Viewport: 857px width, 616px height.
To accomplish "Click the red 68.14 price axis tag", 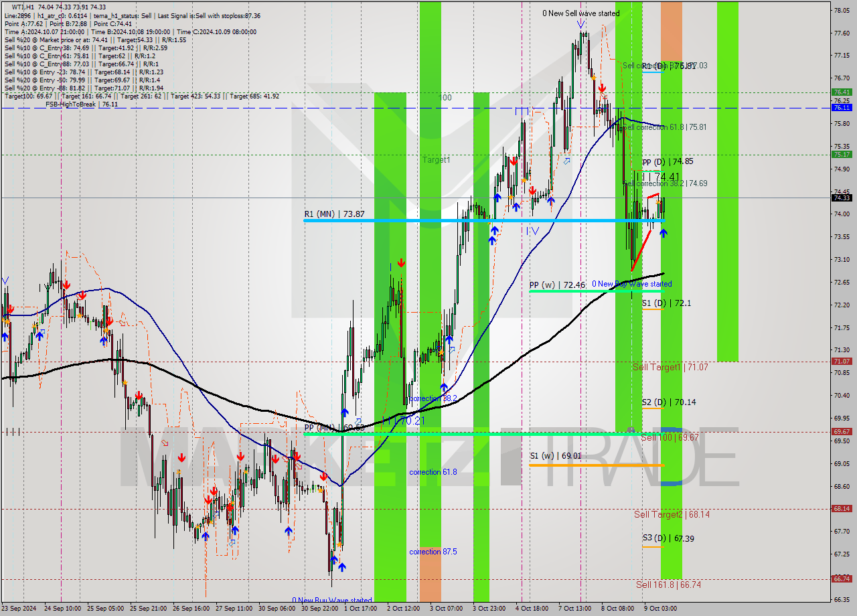I will point(842,508).
